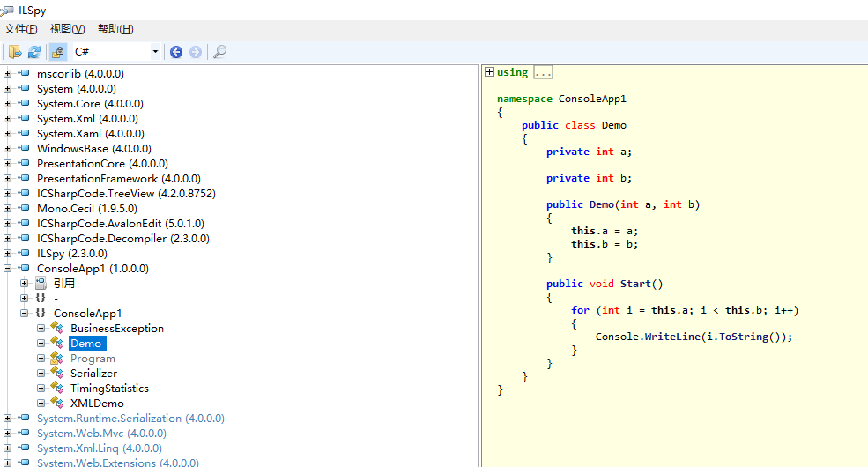The width and height of the screenshot is (868, 467).
Task: Click the TimingStatistics class icon
Action: click(x=57, y=388)
